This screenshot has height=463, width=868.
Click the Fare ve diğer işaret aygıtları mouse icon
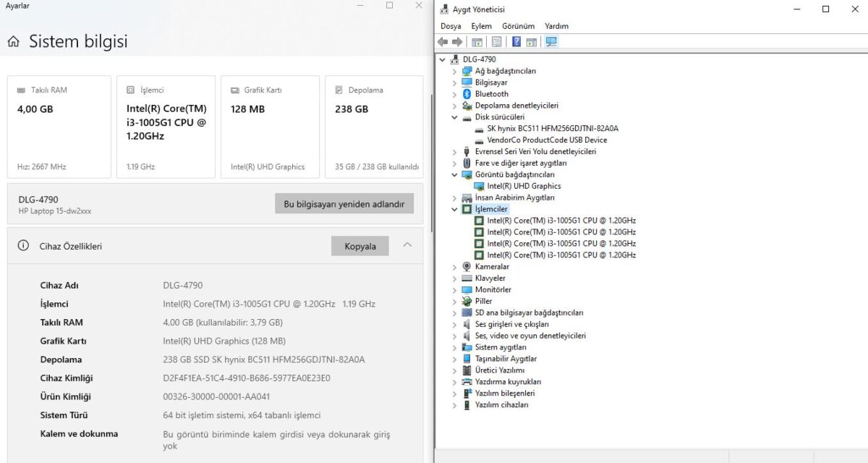coord(467,163)
